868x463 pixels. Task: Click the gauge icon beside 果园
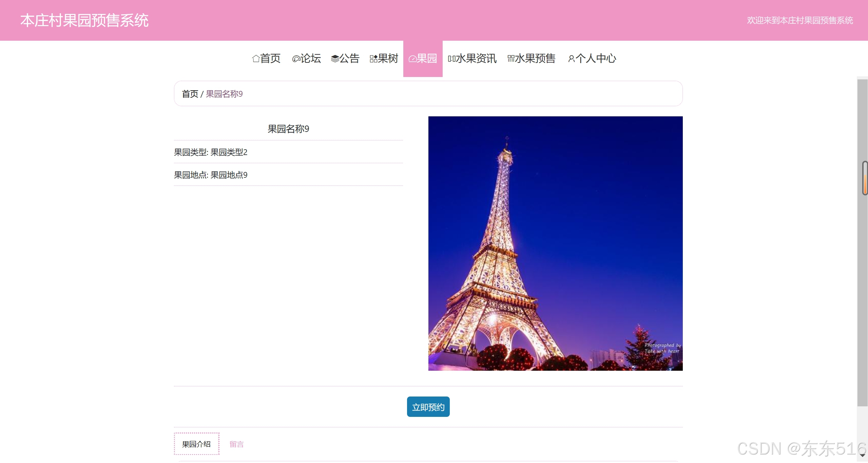(412, 59)
